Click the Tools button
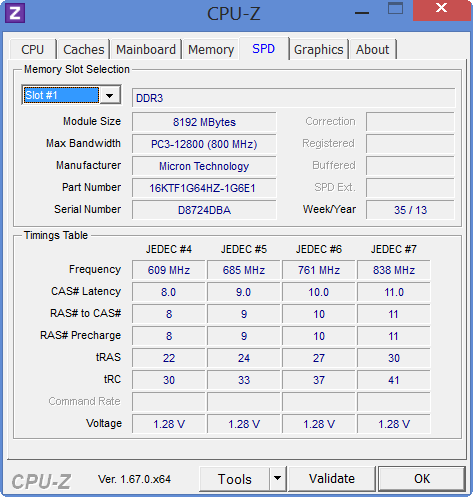 point(234,479)
